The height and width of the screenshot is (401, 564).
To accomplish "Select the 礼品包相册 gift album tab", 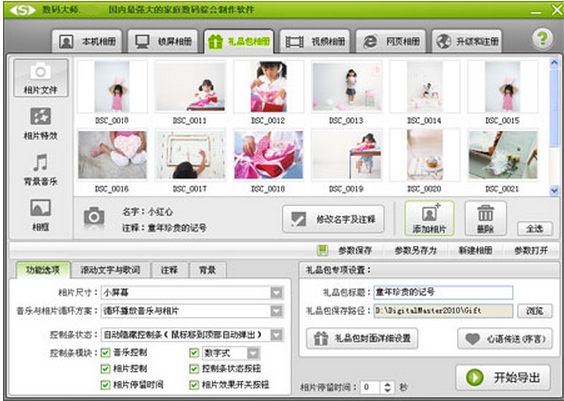I will pos(239,42).
